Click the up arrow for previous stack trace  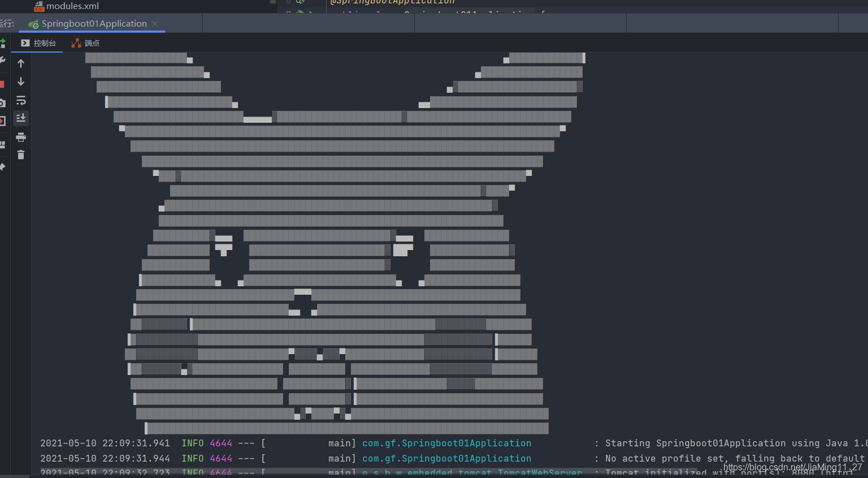21,63
